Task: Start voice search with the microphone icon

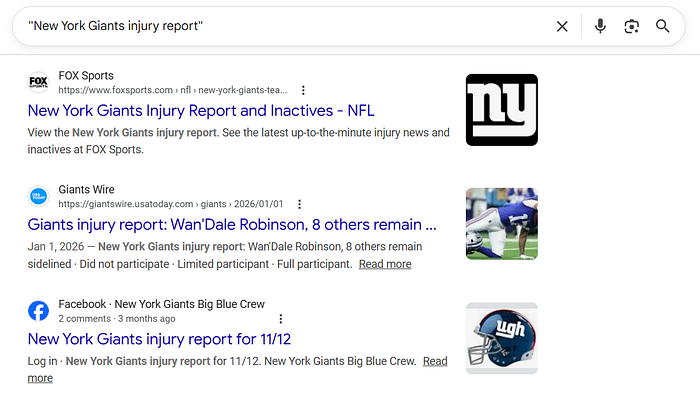Action: click(600, 26)
